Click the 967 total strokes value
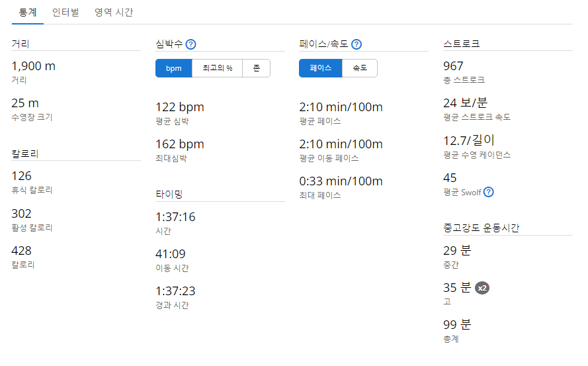This screenshot has width=588, height=366. 453,66
